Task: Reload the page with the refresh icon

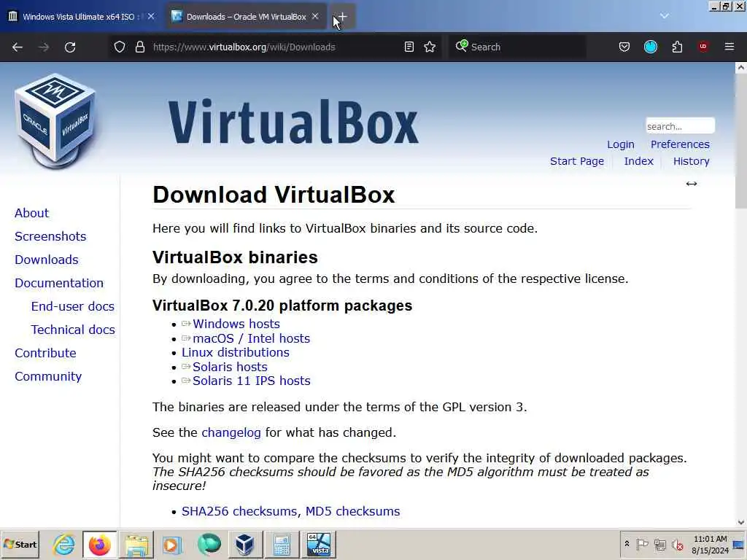Action: coord(70,47)
